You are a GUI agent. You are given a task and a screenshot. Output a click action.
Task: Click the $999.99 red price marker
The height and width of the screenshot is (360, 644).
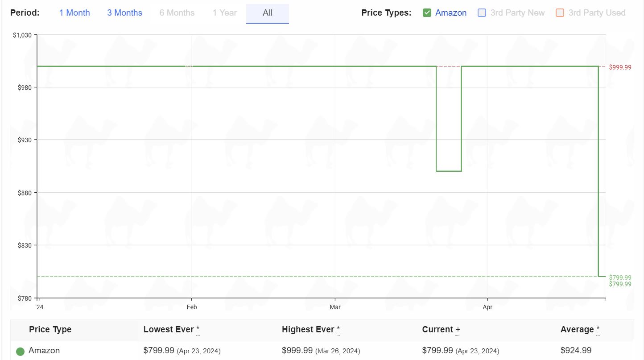tap(620, 67)
